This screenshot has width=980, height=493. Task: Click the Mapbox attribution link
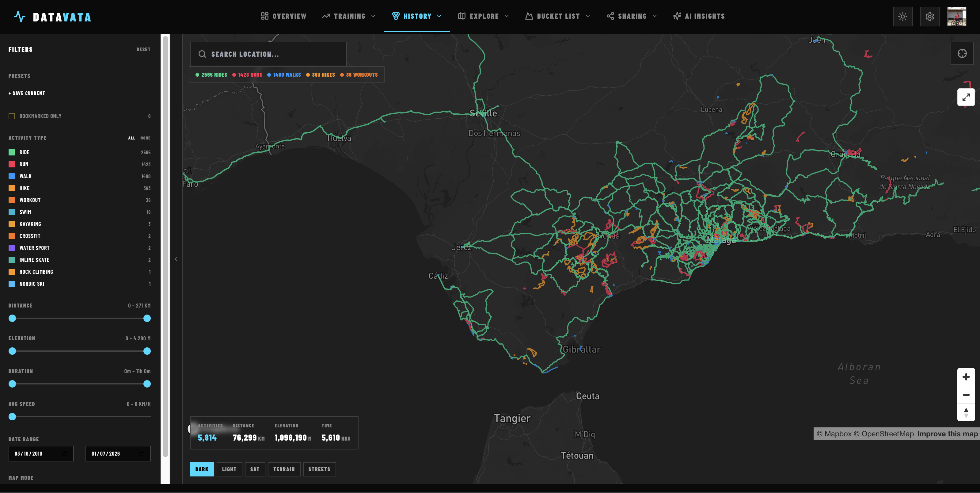click(x=834, y=434)
